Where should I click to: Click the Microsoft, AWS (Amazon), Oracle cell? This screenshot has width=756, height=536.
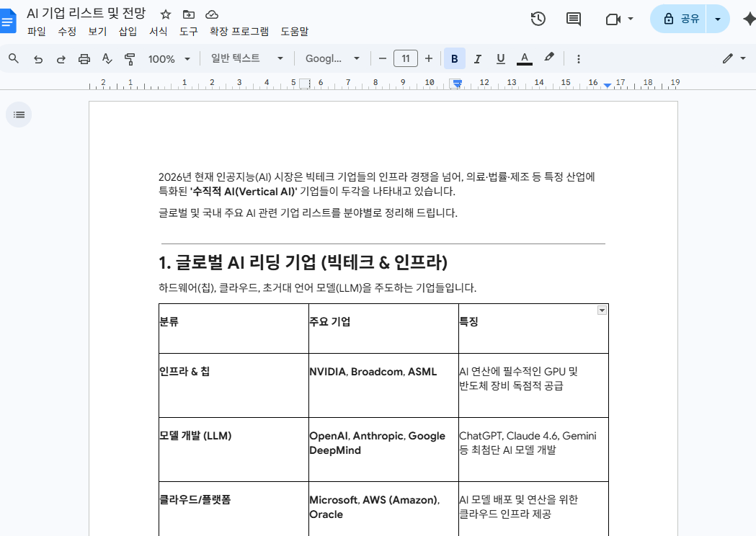pyautogui.click(x=384, y=509)
